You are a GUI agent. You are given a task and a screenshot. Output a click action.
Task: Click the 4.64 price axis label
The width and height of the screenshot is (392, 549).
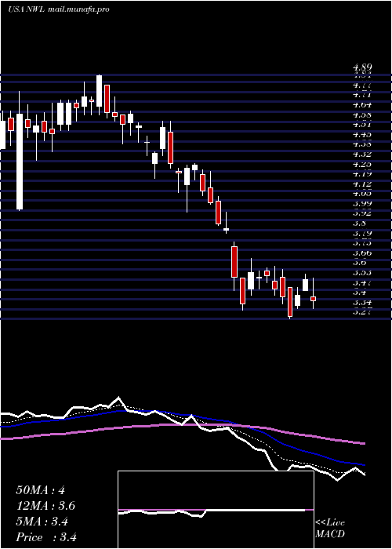click(362, 104)
